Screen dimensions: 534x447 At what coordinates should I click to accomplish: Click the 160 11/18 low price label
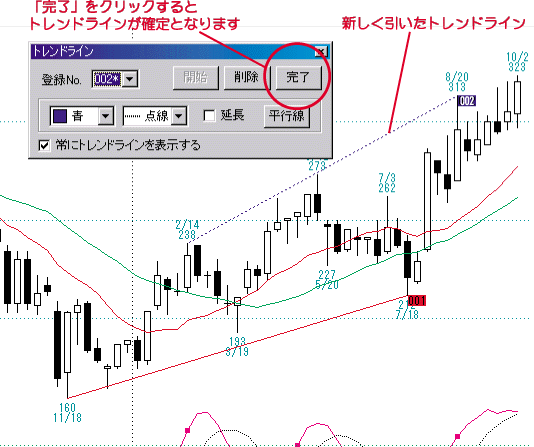click(x=67, y=412)
